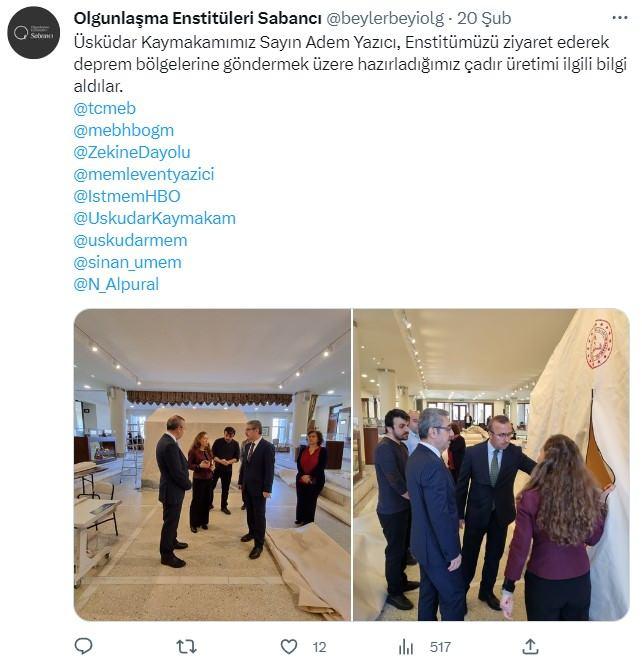Open the left photo of group standing

click(x=212, y=465)
